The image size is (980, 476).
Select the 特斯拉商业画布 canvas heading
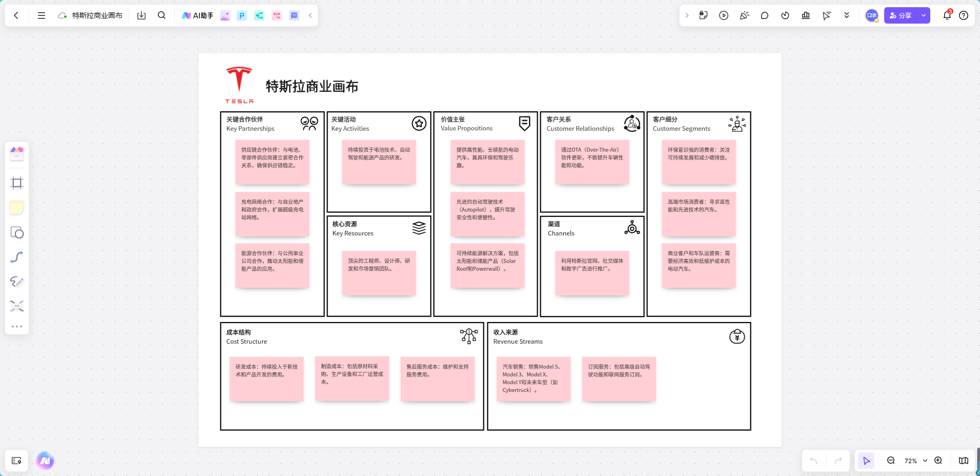pos(312,86)
